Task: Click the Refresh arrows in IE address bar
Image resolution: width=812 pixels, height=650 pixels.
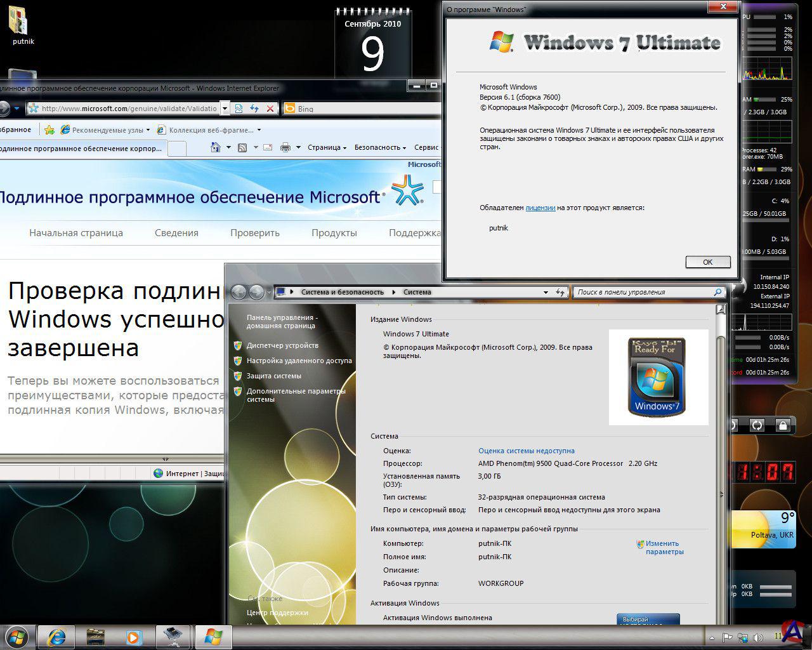Action: (254, 109)
